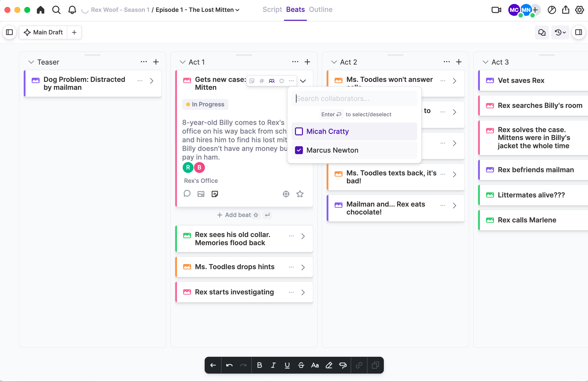The height and width of the screenshot is (382, 588).
Task: Click the collaborators icon on beat card
Action: (272, 81)
